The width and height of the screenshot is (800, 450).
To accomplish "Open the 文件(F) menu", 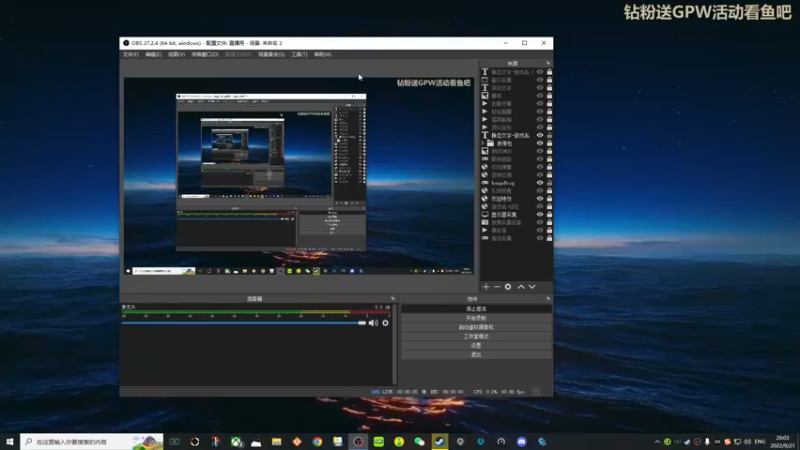I will (x=131, y=55).
